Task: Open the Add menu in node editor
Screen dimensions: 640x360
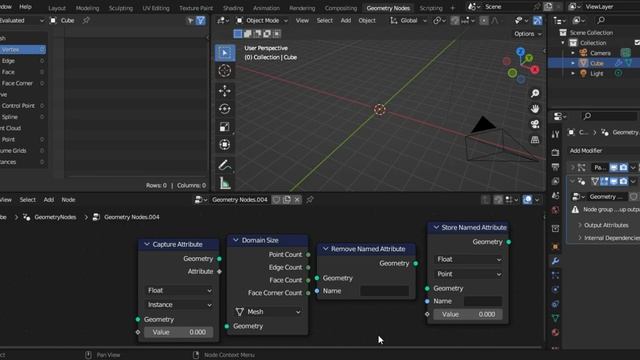Action: click(49, 200)
